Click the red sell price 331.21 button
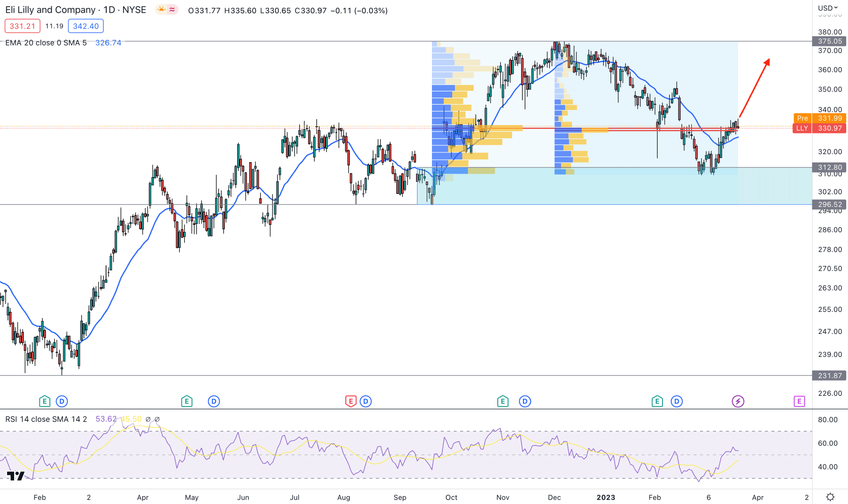This screenshot has height=504, width=848. coord(23,26)
